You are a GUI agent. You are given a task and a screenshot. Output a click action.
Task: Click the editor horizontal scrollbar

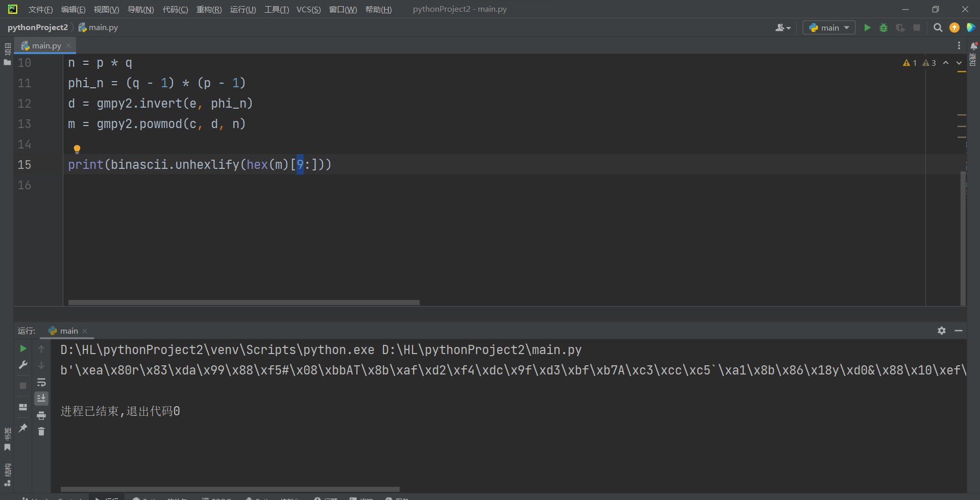pyautogui.click(x=244, y=303)
